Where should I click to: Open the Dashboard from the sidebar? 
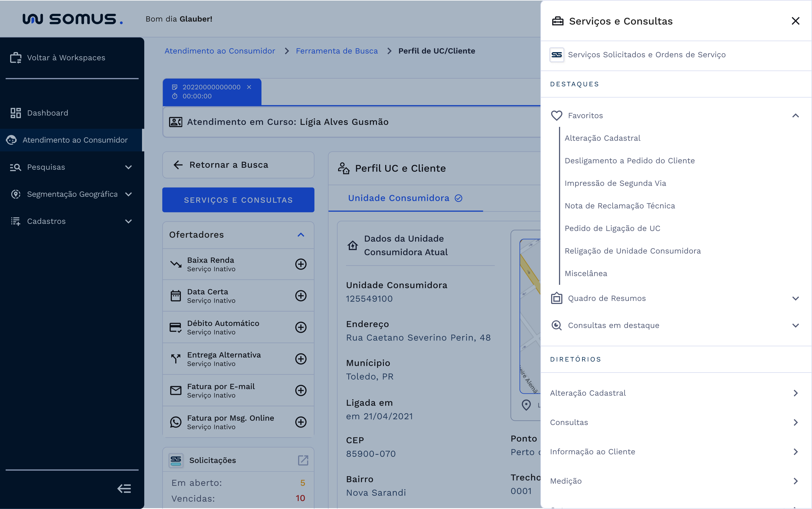click(x=47, y=113)
